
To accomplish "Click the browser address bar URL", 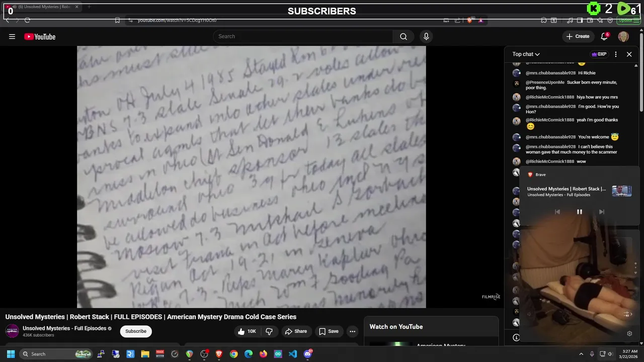I will [x=177, y=20].
